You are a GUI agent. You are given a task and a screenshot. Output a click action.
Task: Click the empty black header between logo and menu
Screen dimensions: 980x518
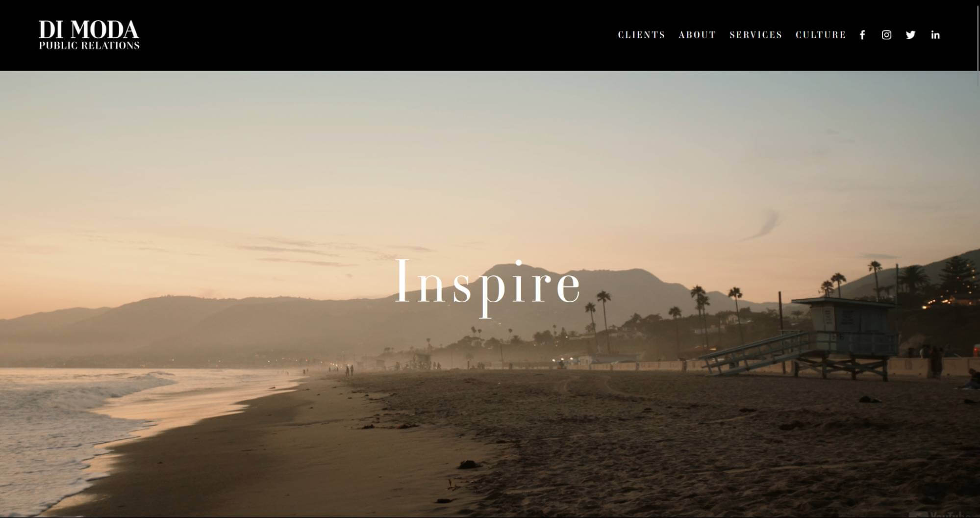point(377,35)
